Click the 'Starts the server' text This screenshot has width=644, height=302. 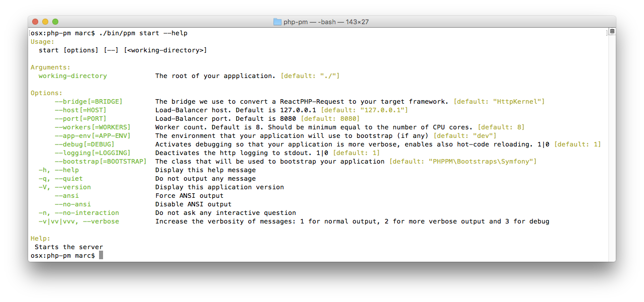point(69,247)
